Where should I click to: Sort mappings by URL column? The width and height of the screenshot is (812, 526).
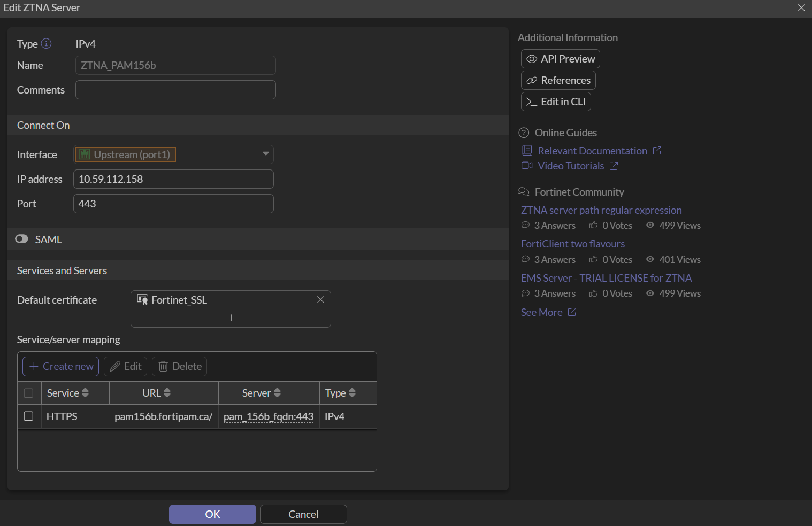click(x=167, y=393)
